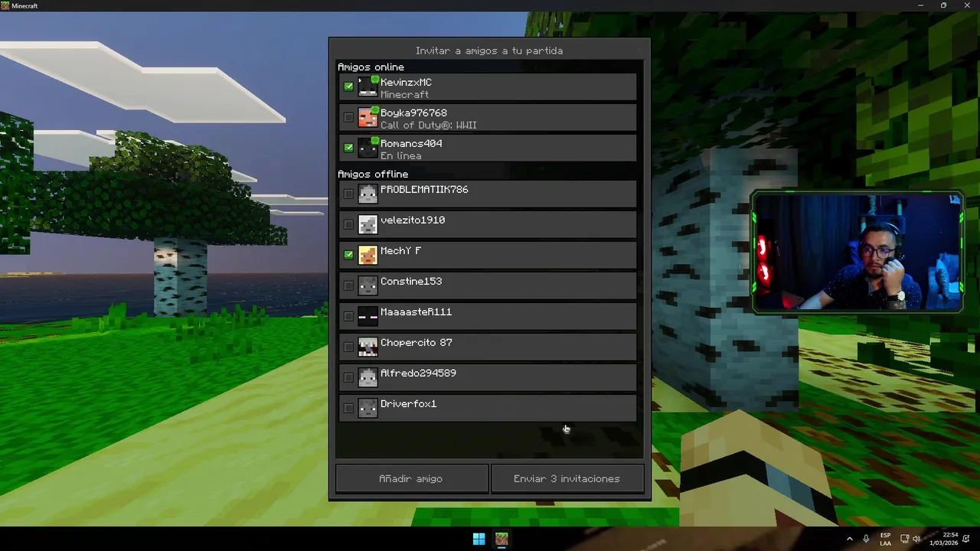Click Constine153's avatar icon
Viewport: 980px width, 551px height.
[368, 286]
